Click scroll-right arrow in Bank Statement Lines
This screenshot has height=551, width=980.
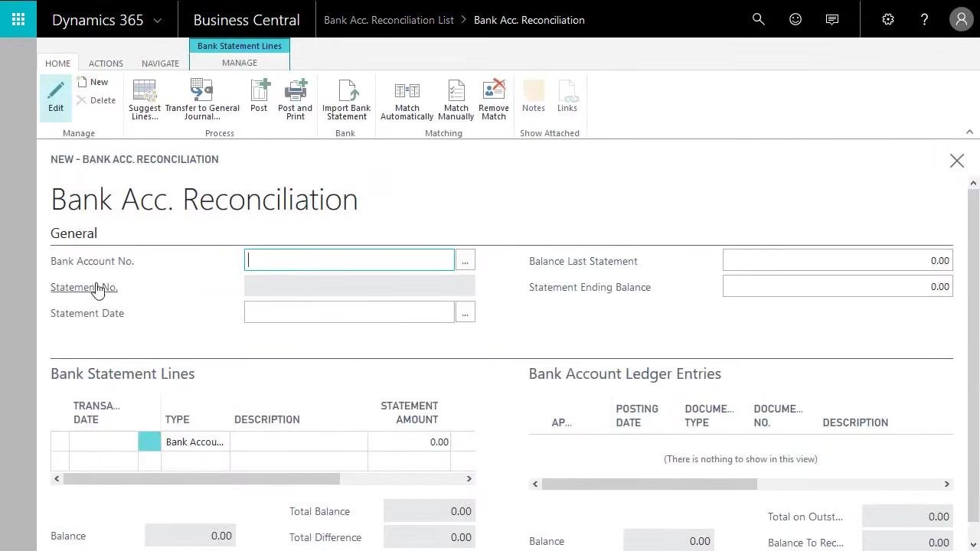pos(469,478)
